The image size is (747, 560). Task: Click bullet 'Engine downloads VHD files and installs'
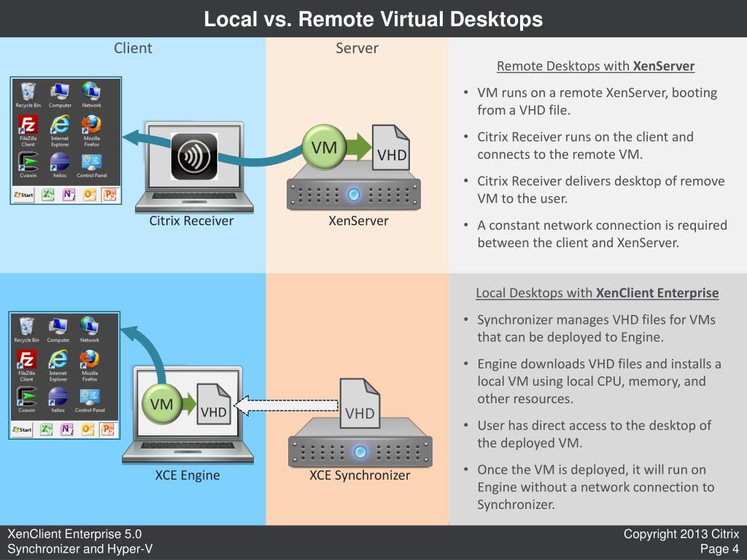click(x=599, y=381)
